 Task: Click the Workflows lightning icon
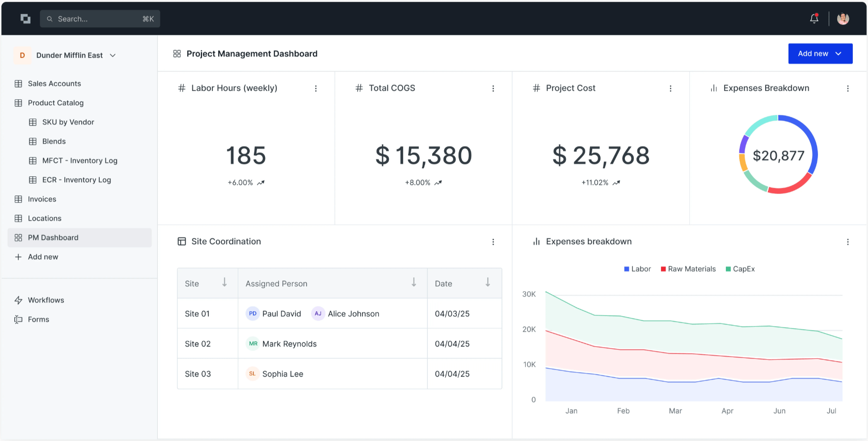pos(18,300)
